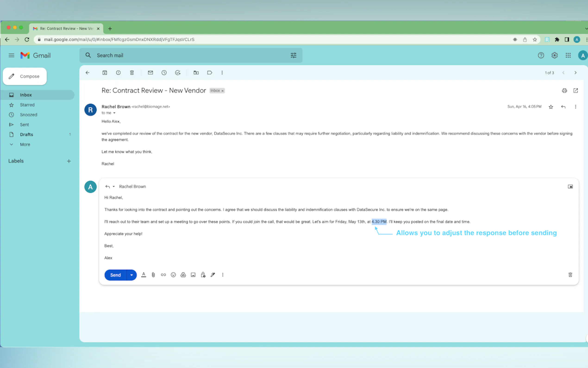This screenshot has width=588, height=368.
Task: Attach a file using the paperclip icon
Action: tap(153, 275)
